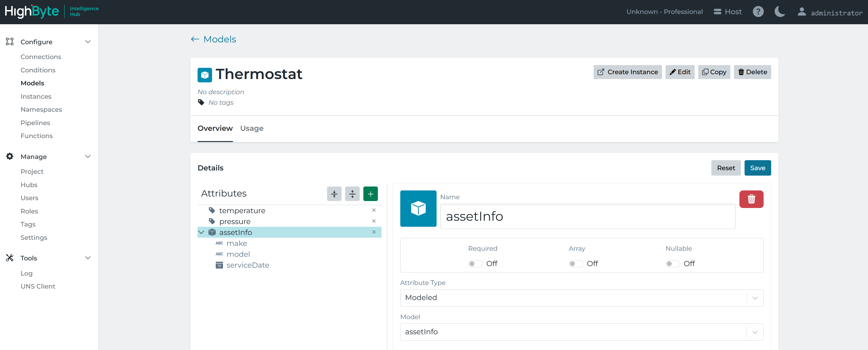868x350 pixels.
Task: Switch to the Usage tab
Action: point(252,128)
